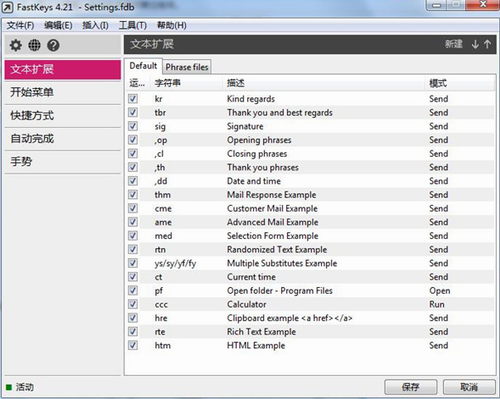The height and width of the screenshot is (399, 500).
Task: Select the 'Randomized Text Example' row
Action: coord(311,249)
